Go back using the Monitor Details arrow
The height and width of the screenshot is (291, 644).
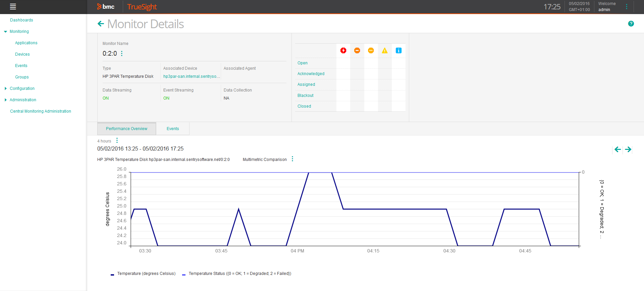tap(101, 24)
